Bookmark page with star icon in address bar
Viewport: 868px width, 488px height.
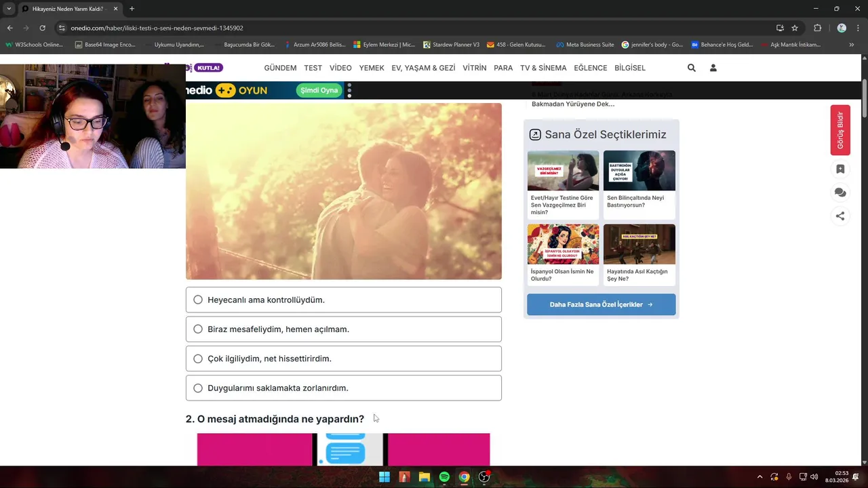click(795, 28)
